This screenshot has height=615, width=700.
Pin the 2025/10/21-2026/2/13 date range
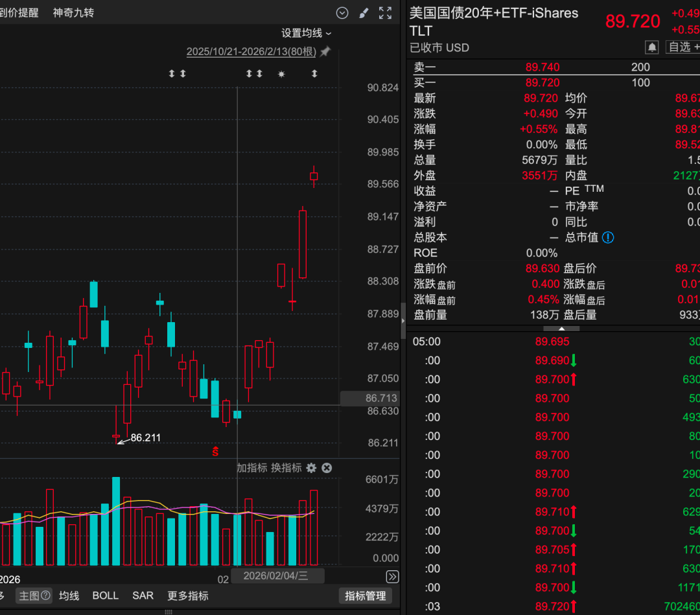[325, 51]
